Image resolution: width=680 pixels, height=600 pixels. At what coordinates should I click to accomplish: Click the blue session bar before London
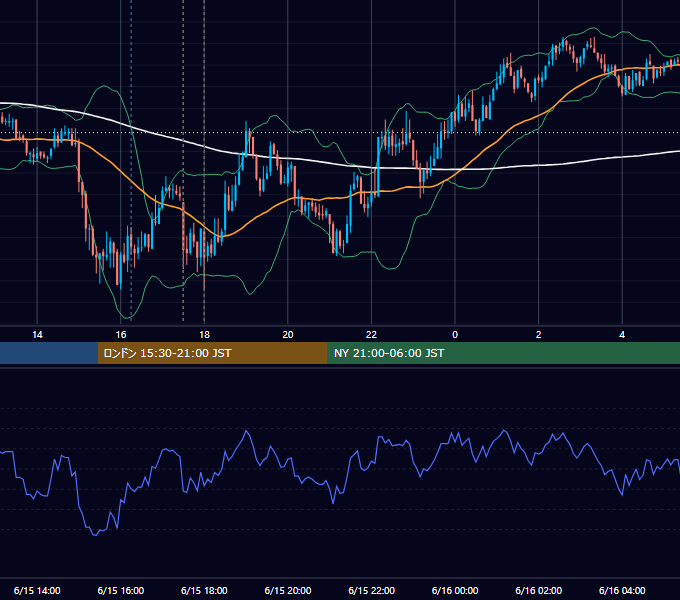click(x=49, y=353)
